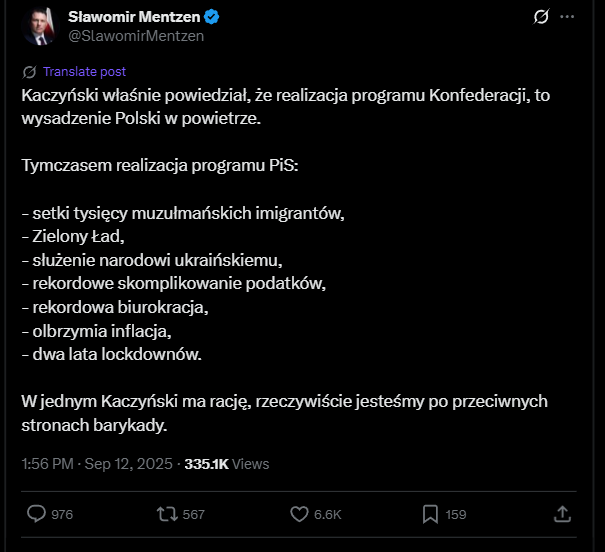Click the icon beside Translate post

point(29,72)
